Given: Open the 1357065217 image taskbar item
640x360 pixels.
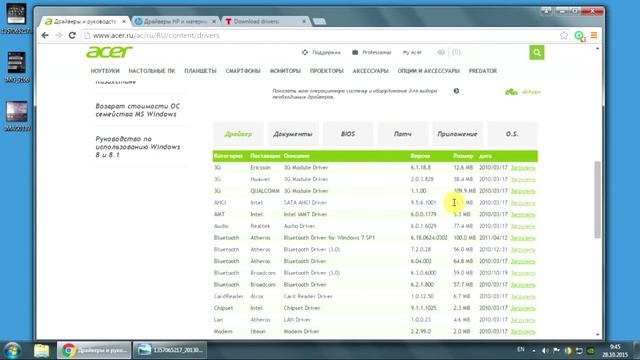Looking at the screenshot, I should (170, 350).
